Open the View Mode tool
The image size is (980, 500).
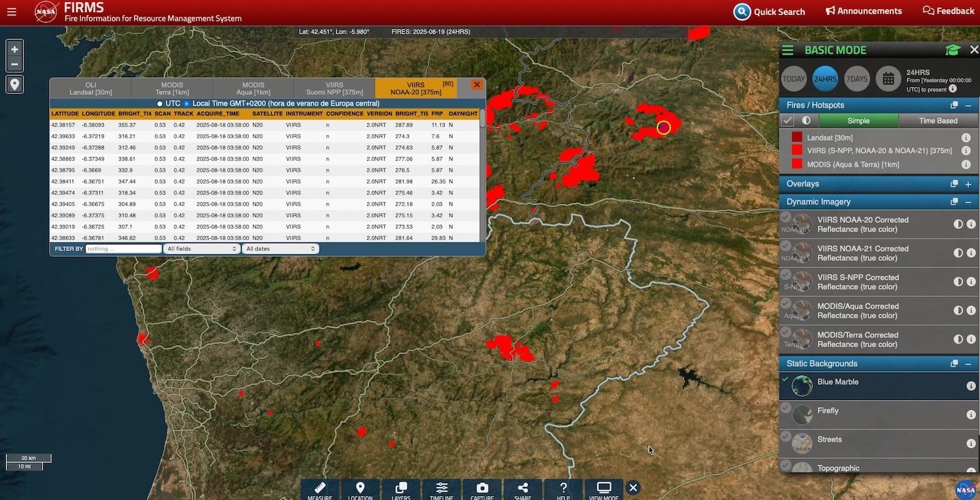604,490
